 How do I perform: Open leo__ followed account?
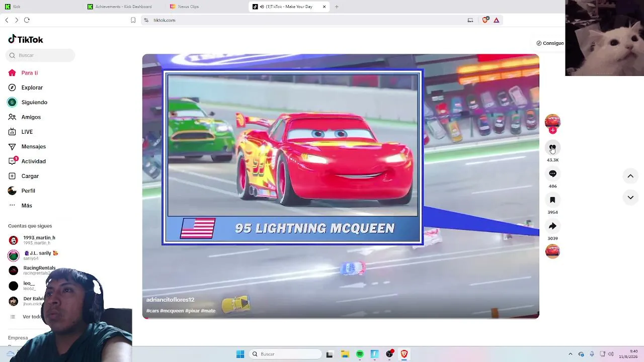(x=22, y=286)
